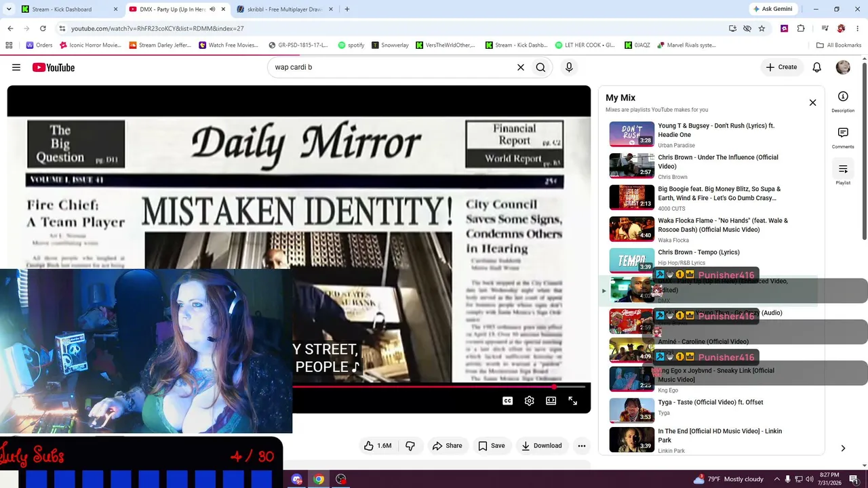Save the video to a playlist
The height and width of the screenshot is (488, 868).
pos(492,445)
